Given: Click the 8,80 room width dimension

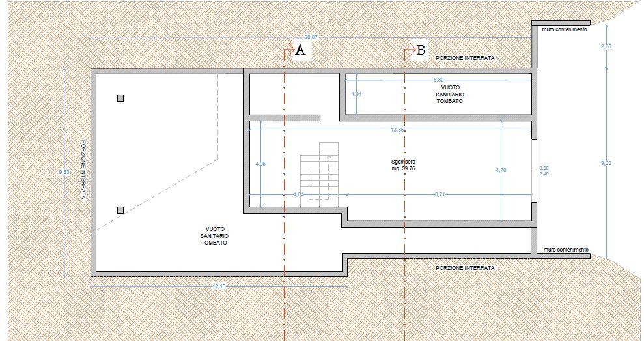Looking at the screenshot, I should click(x=439, y=80).
